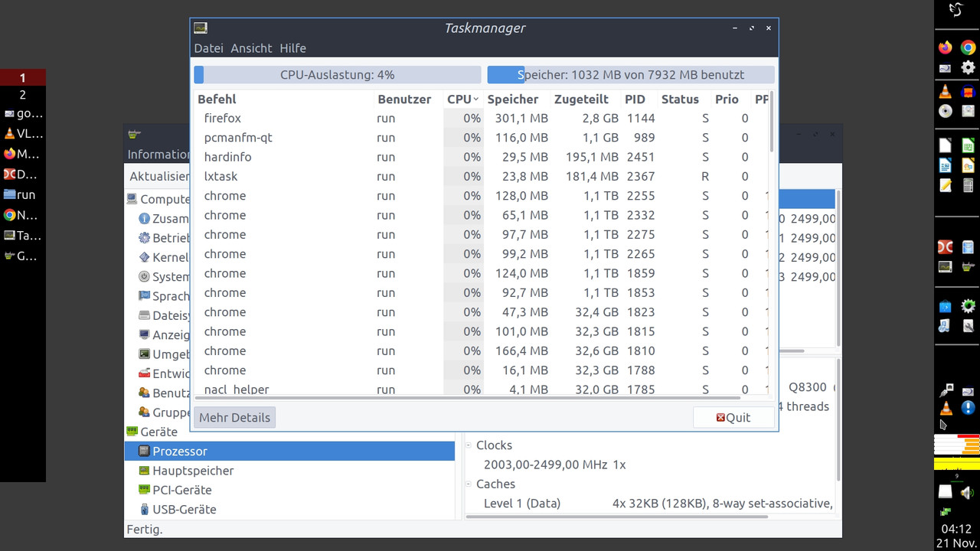The height and width of the screenshot is (551, 980).
Task: Click Taskmanager vertical scrollbar
Action: pyautogui.click(x=772, y=121)
